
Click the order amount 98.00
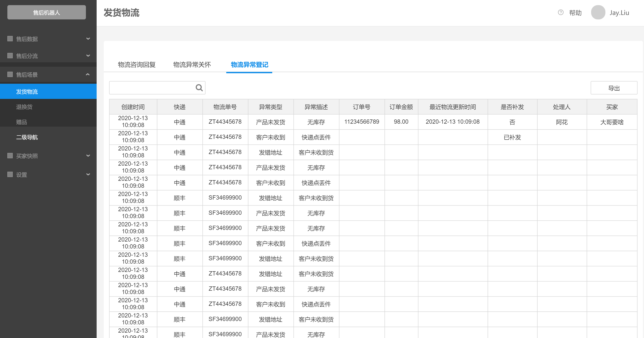401,122
